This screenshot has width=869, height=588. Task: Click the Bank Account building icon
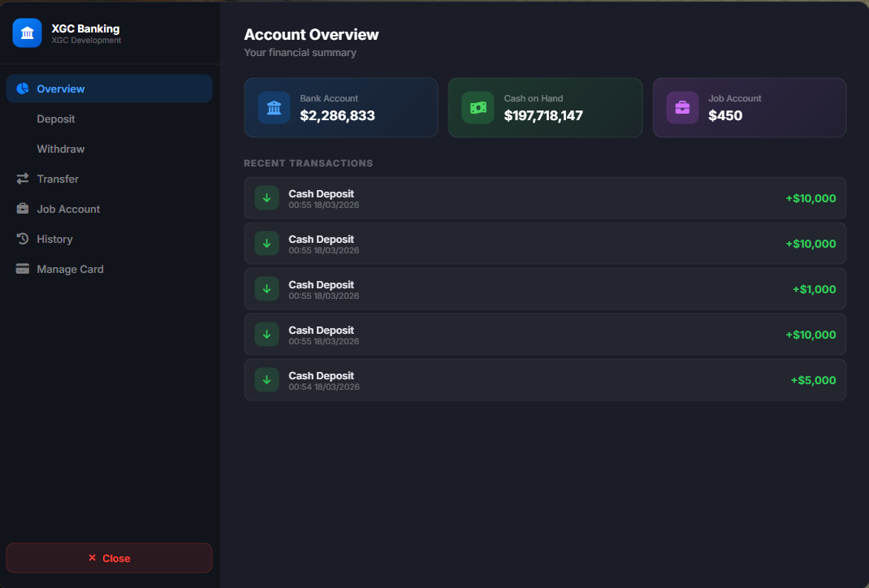pyautogui.click(x=275, y=107)
